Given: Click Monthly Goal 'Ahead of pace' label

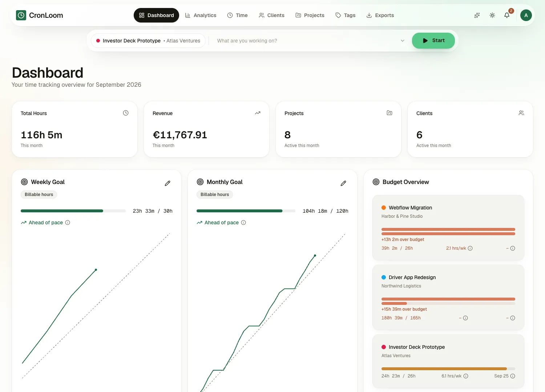Looking at the screenshot, I should (x=222, y=222).
